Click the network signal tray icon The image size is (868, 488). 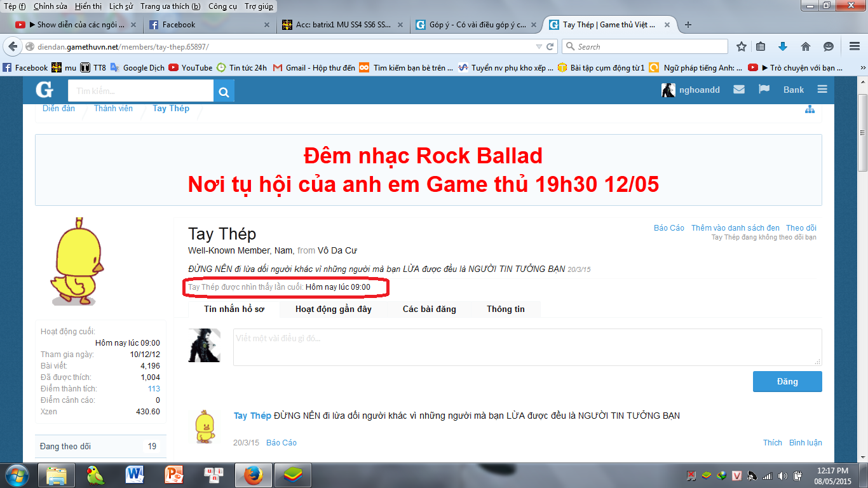pyautogui.click(x=767, y=476)
